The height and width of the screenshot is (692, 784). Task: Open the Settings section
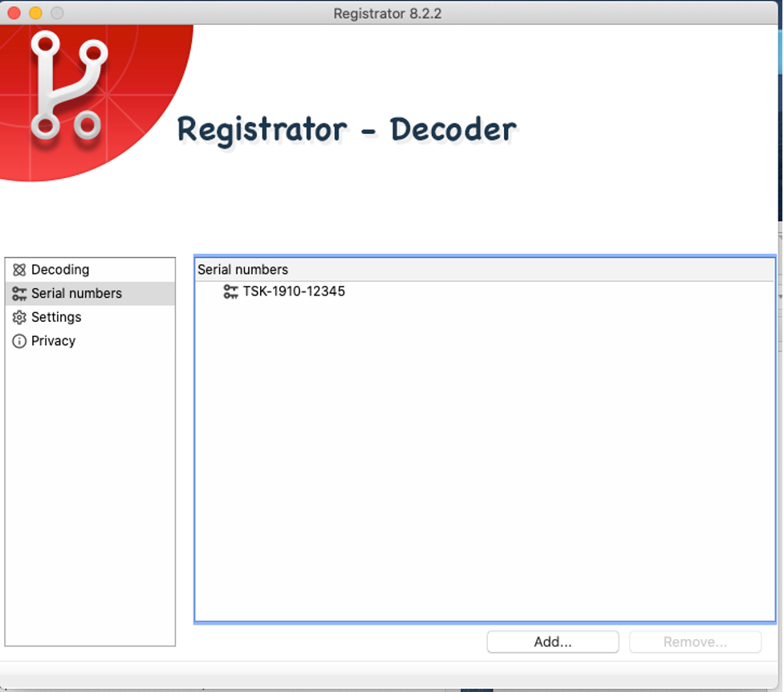coord(55,317)
